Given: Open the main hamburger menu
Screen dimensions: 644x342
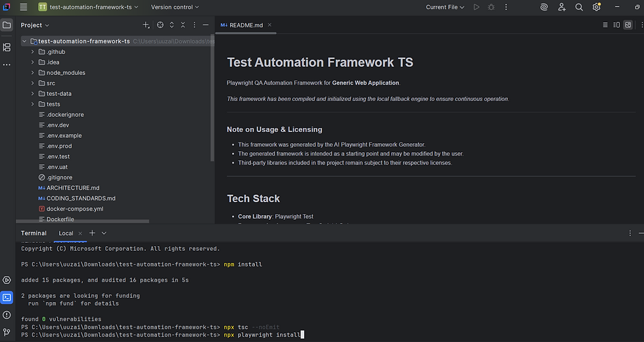Looking at the screenshot, I should point(24,7).
